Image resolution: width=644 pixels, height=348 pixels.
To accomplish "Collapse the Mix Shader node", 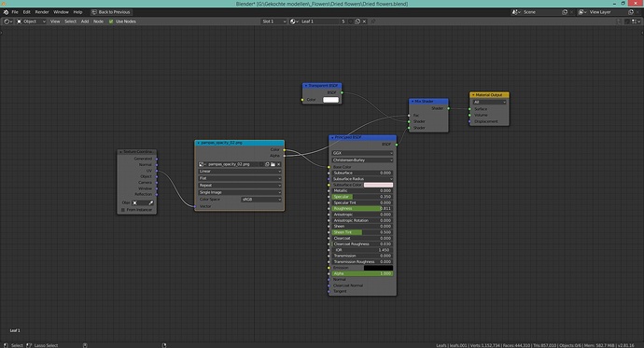I will 413,102.
